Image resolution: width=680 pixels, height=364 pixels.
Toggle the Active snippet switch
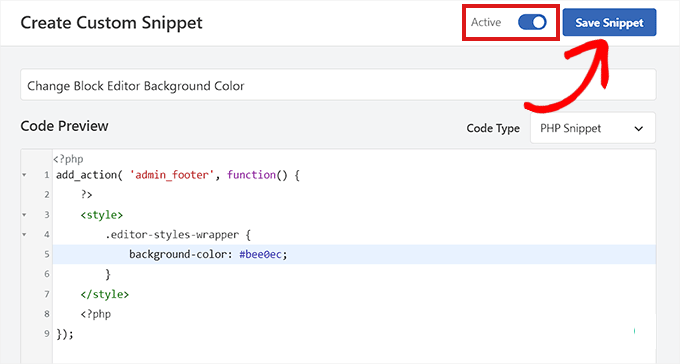click(532, 22)
